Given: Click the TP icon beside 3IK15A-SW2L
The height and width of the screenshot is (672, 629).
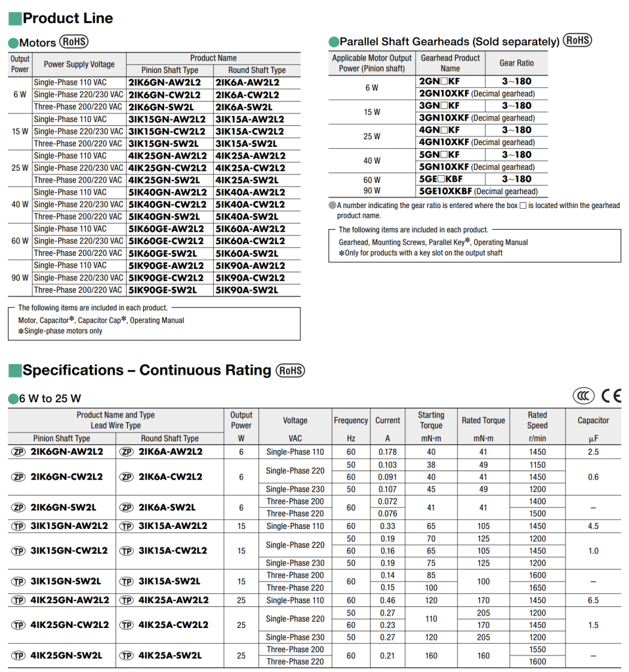Looking at the screenshot, I should (127, 581).
